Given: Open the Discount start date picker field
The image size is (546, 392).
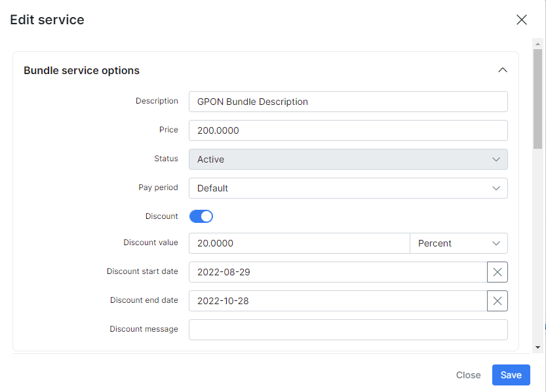Looking at the screenshot, I should click(338, 272).
